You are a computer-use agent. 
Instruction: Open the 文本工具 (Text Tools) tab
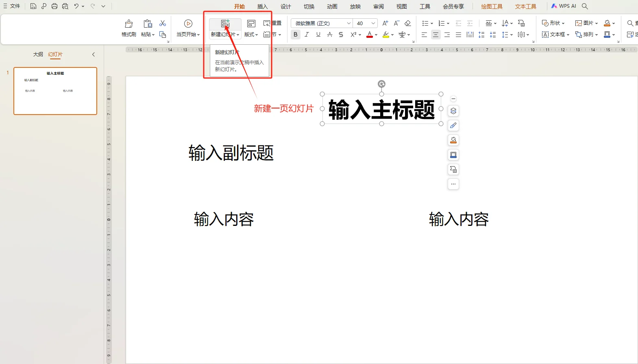click(525, 6)
